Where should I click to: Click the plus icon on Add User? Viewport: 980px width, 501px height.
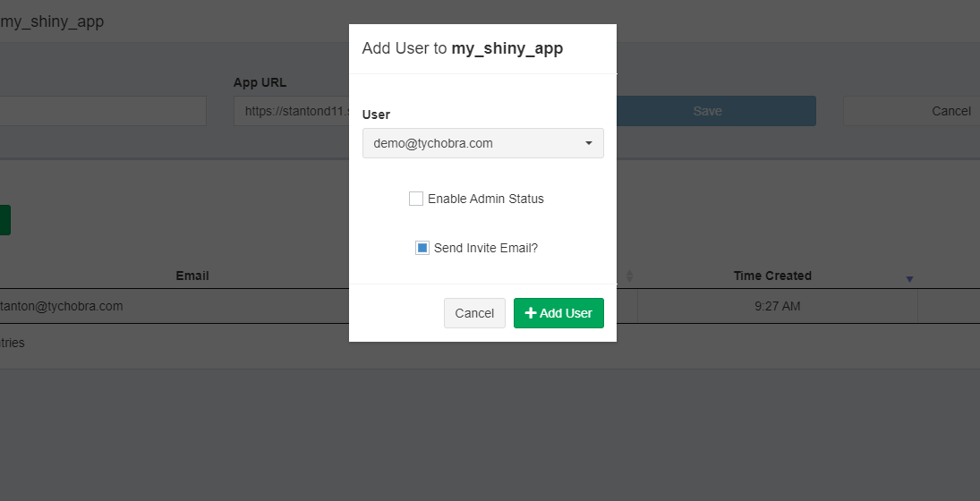tap(531, 313)
